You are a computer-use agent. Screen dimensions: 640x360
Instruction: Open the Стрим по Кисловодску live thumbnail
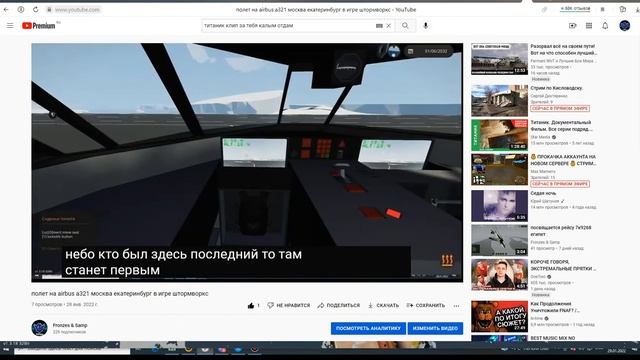(499, 100)
